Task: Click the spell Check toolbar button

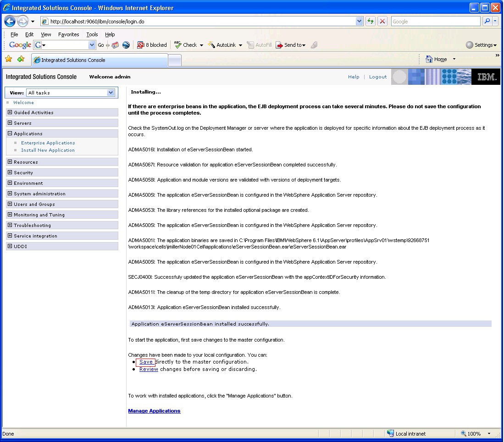Action: 185,45
